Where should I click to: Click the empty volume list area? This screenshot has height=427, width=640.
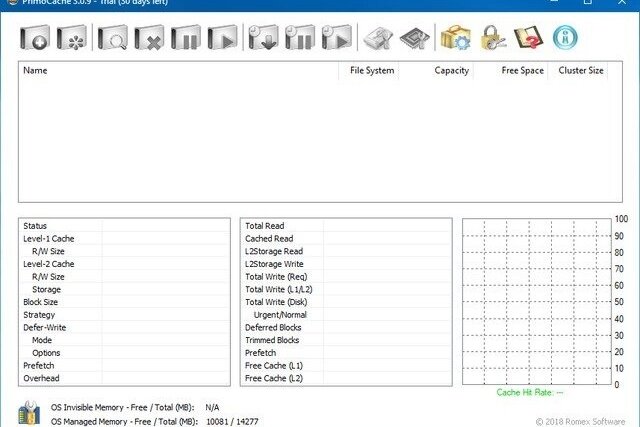320,140
